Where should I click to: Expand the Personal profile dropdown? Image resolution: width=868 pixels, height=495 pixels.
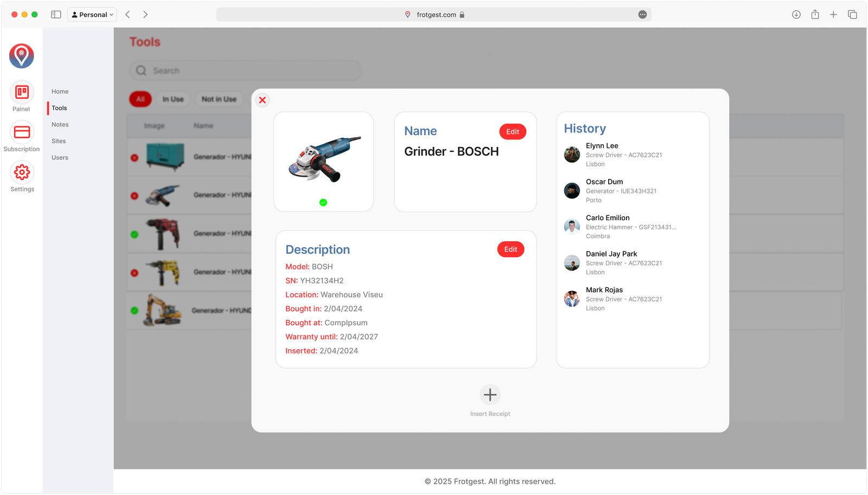coord(93,15)
